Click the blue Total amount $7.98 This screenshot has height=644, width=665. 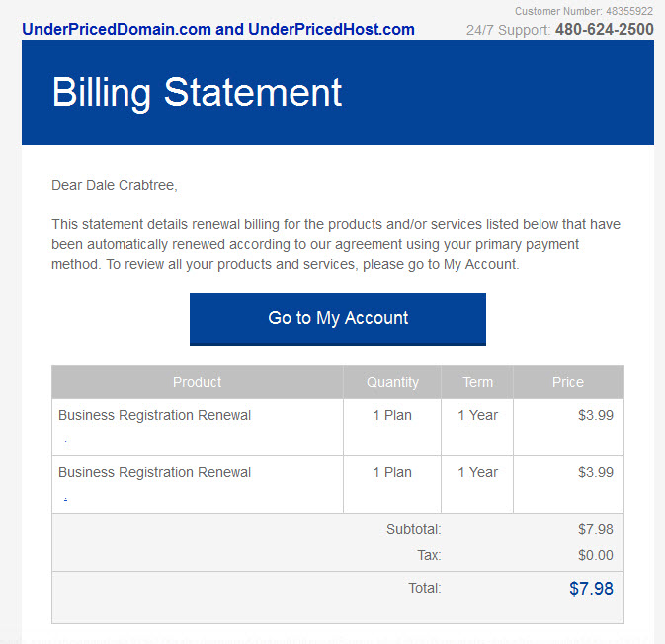[591, 589]
